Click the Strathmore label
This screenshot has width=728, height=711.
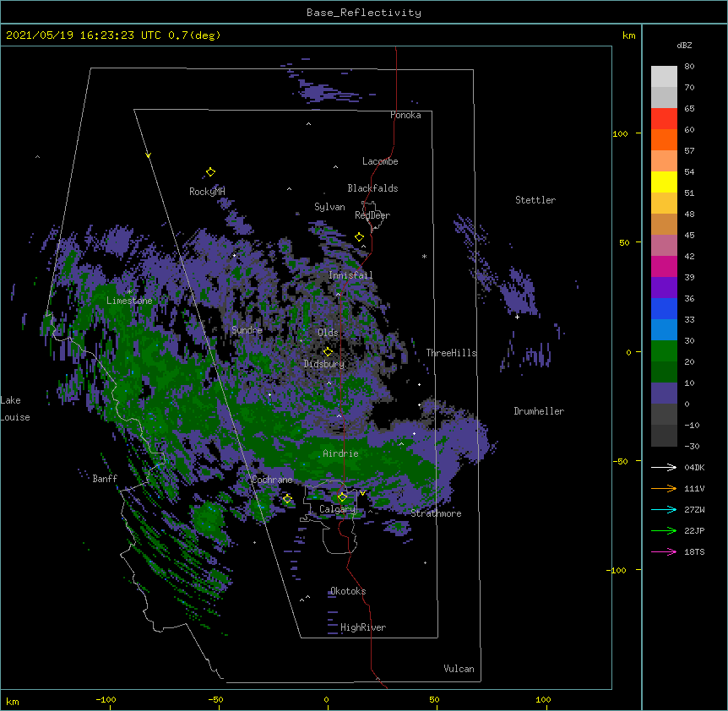tap(436, 513)
